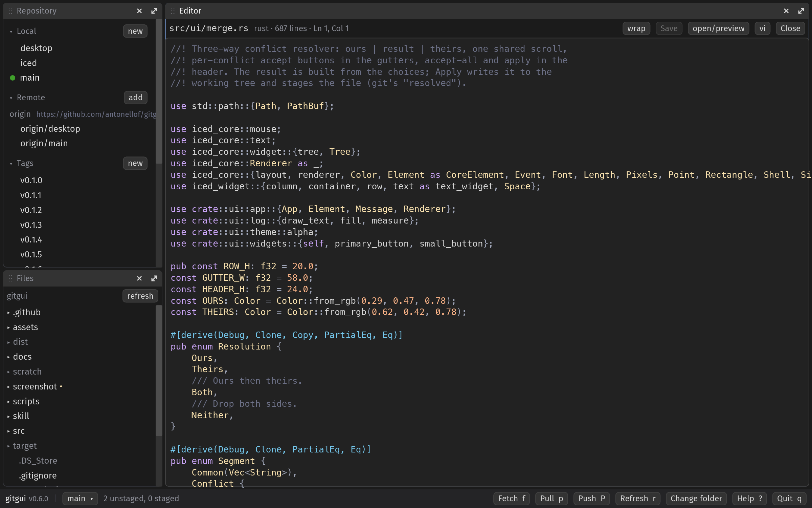Maximize the Editor panel

[x=801, y=11]
